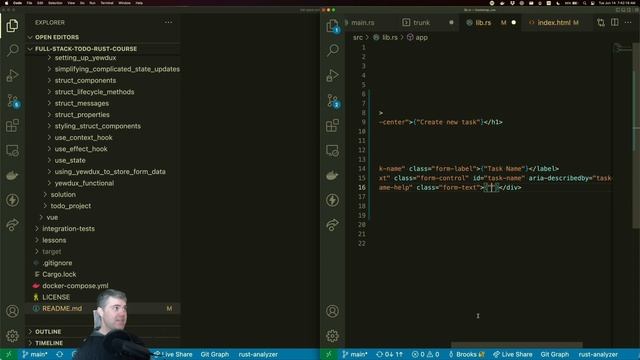Open Accounts menu in right window
Viewport: 640px width, 360px height.
(333, 311)
